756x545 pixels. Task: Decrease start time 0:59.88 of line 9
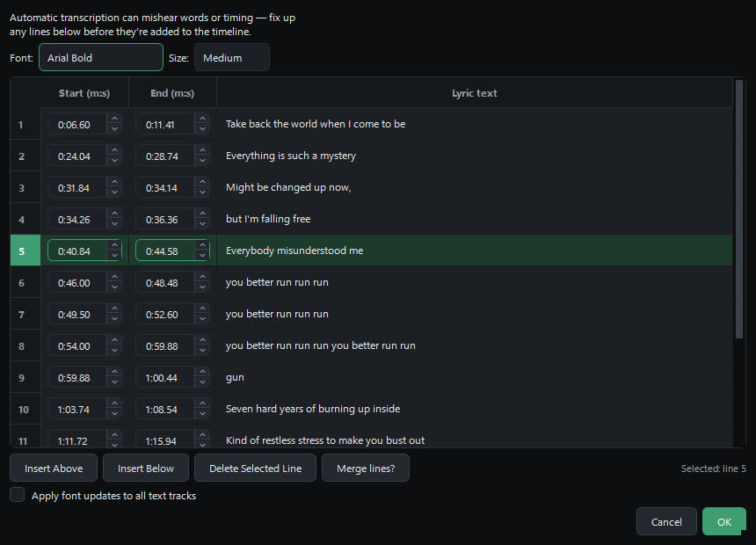(114, 382)
